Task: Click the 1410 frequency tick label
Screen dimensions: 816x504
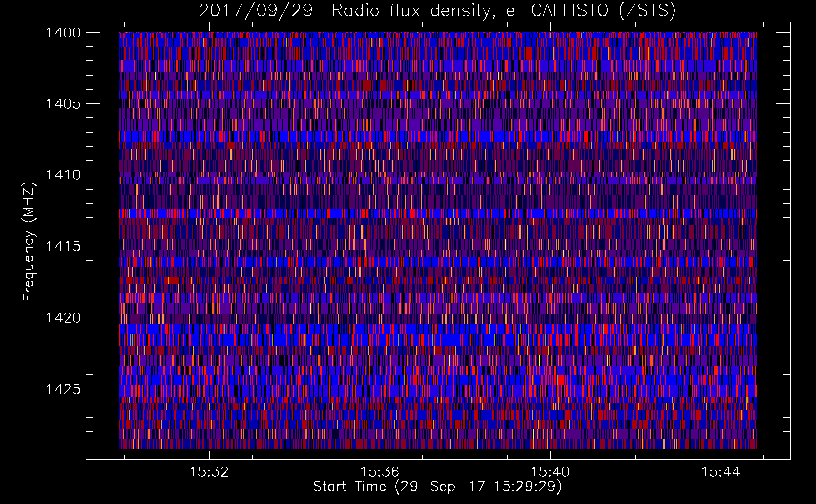Action: [x=63, y=175]
